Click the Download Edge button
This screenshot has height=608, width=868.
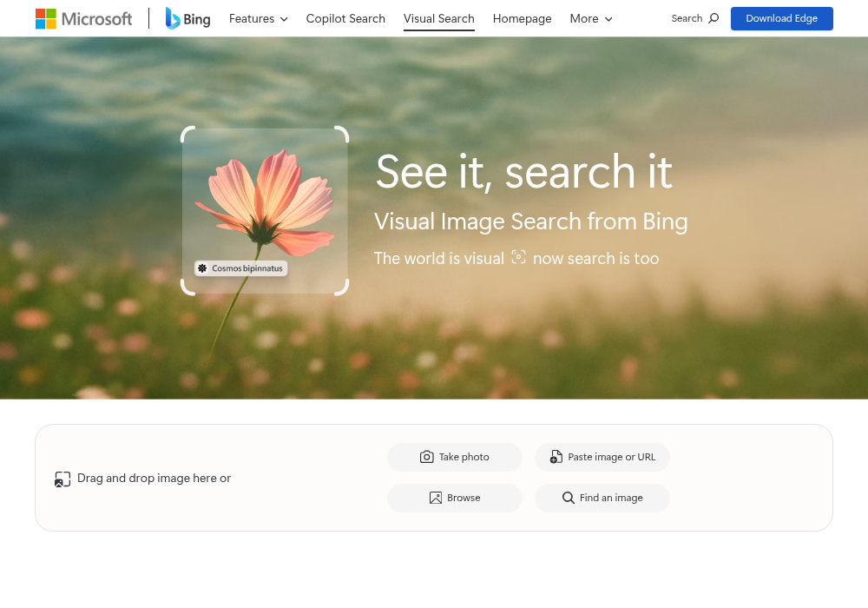[x=782, y=19]
